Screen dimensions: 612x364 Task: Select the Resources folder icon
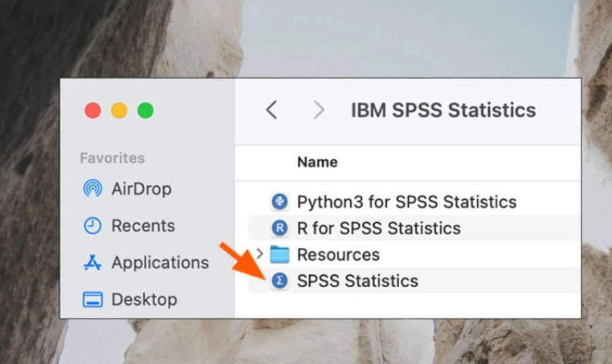click(x=279, y=254)
